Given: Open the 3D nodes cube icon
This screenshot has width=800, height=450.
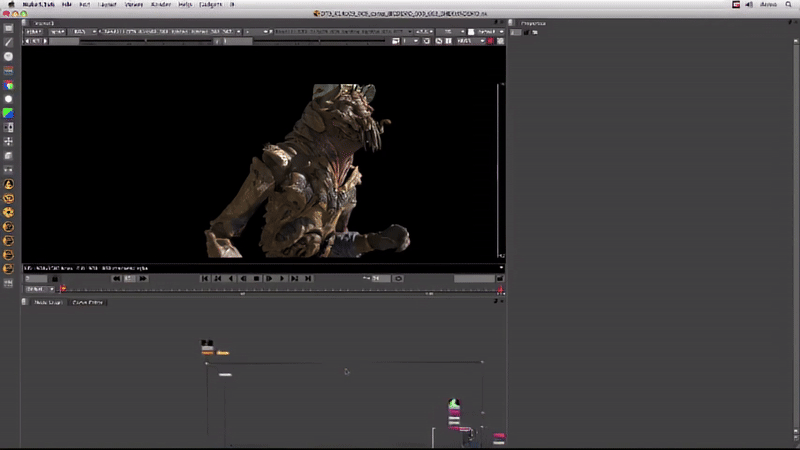Looking at the screenshot, I should [x=9, y=156].
